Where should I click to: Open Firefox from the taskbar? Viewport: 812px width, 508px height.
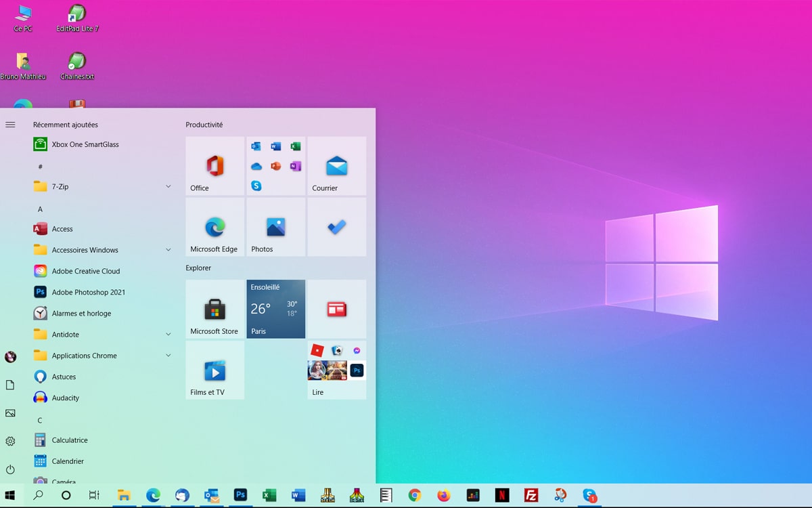click(x=444, y=496)
